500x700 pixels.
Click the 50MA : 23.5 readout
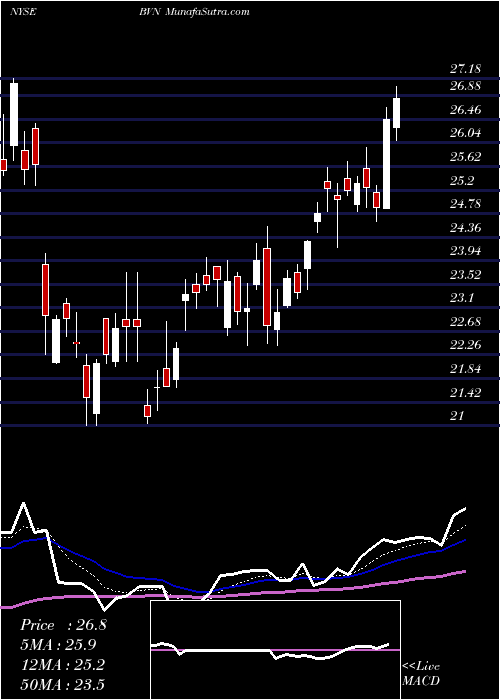62,684
